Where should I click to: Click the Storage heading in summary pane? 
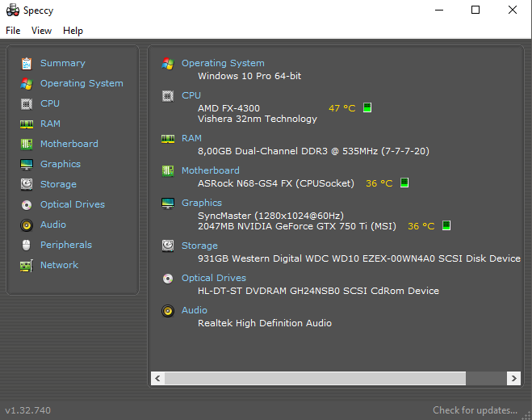199,246
